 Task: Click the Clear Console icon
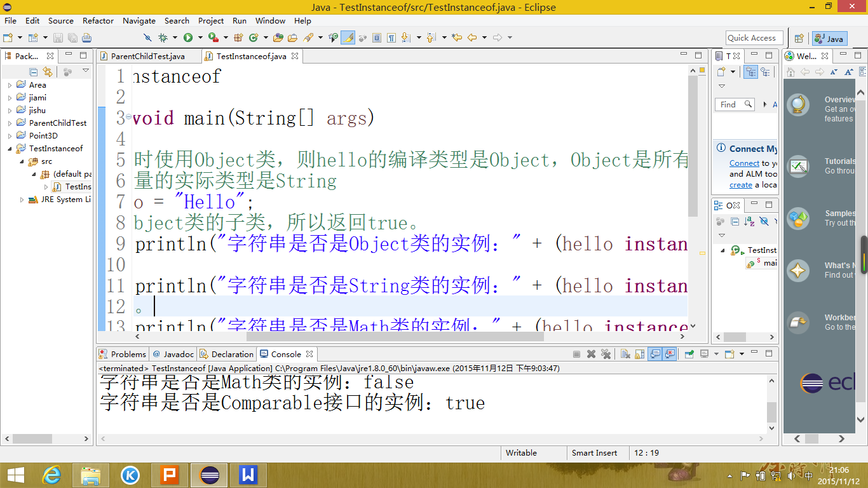pyautogui.click(x=625, y=354)
